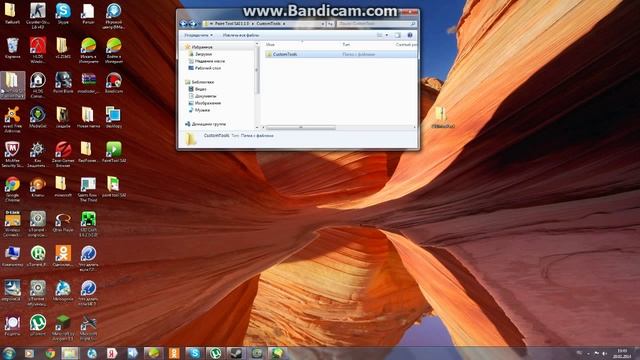
Task: Select the Minecraft creeper face shortcut
Action: tap(88, 224)
